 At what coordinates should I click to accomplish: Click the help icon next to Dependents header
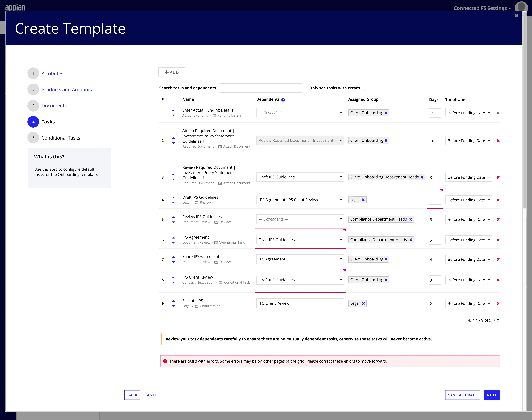coord(283,100)
